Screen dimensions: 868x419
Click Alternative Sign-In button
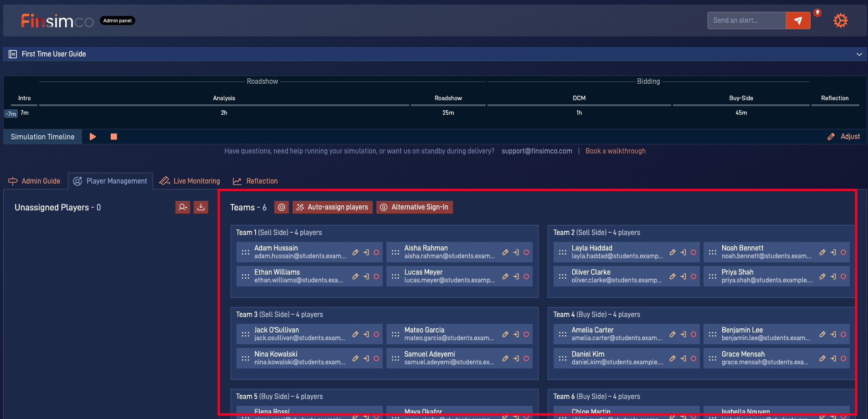(x=415, y=207)
